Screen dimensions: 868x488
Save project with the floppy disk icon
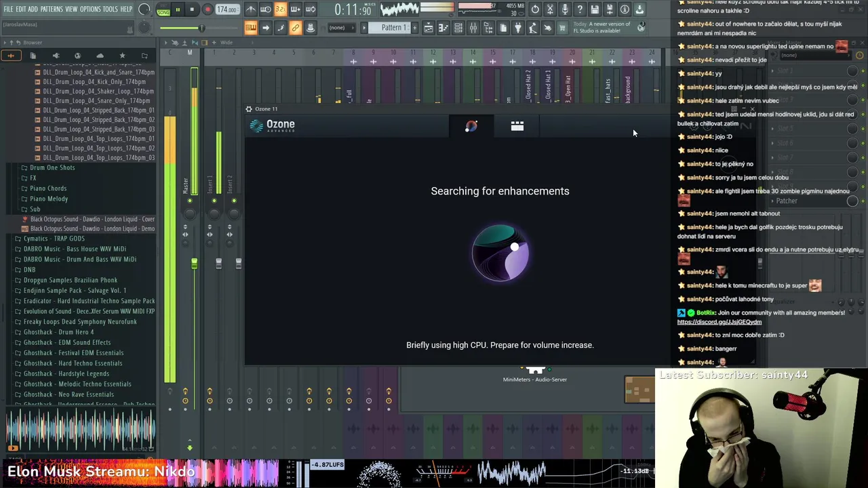pyautogui.click(x=595, y=9)
